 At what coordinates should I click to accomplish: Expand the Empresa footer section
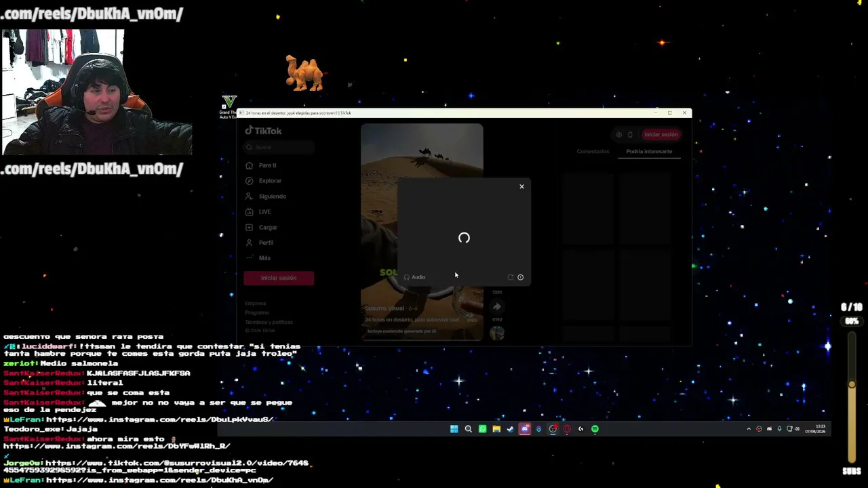pyautogui.click(x=256, y=304)
